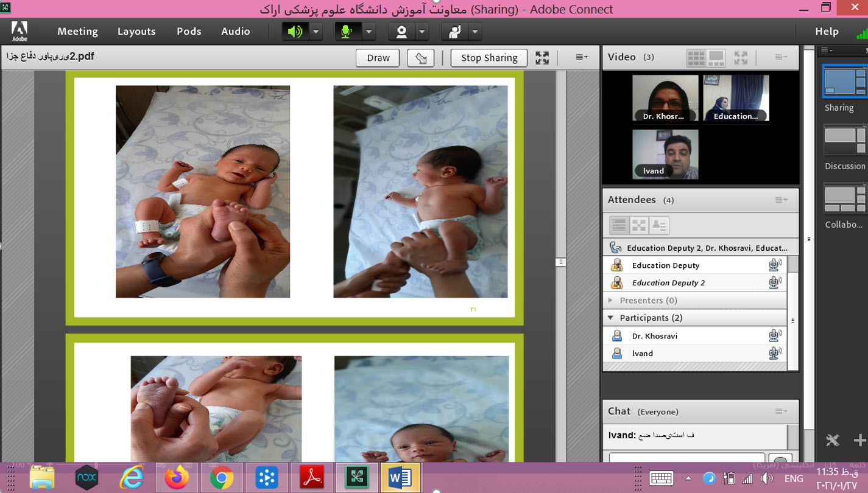Toggle full screen for the Share pod
Screen dimensions: 868x493
[542, 58]
